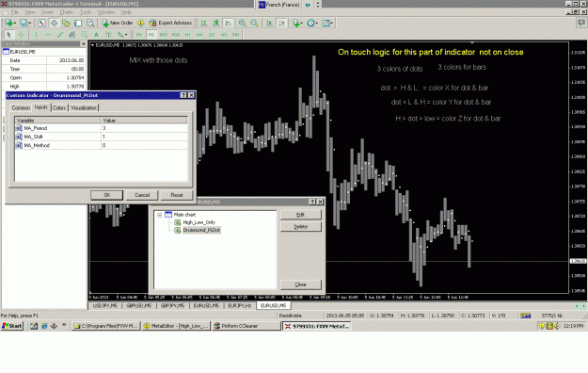Switch timeframe to H1
This screenshot has height=373, width=588.
pyautogui.click(x=187, y=35)
